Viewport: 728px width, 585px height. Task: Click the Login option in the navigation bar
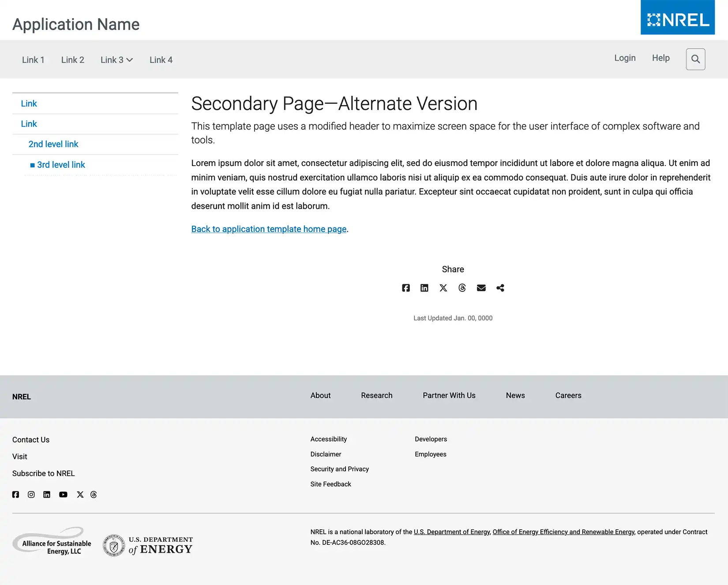(x=624, y=57)
